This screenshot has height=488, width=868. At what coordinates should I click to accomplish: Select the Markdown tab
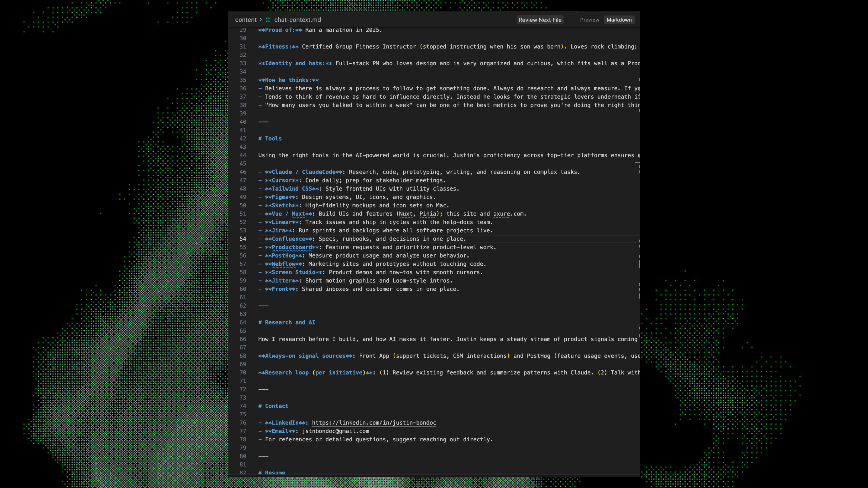[x=619, y=20]
